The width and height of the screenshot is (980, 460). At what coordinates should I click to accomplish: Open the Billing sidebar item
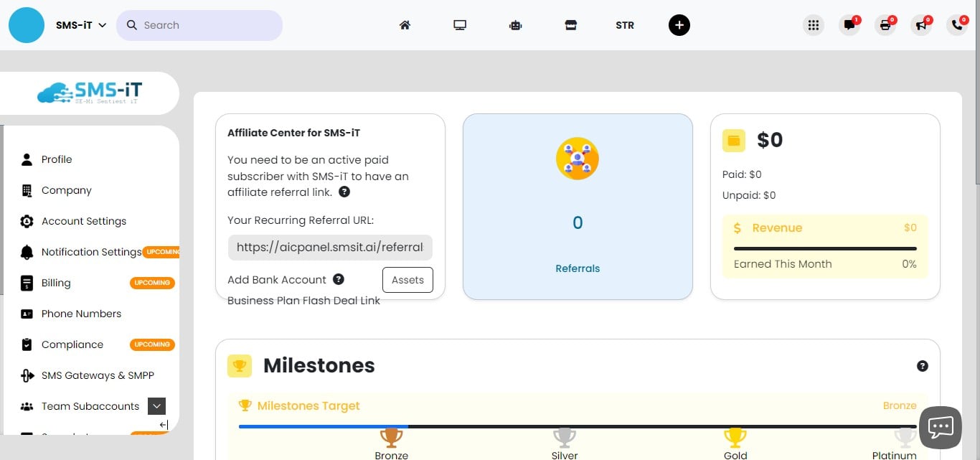tap(56, 283)
